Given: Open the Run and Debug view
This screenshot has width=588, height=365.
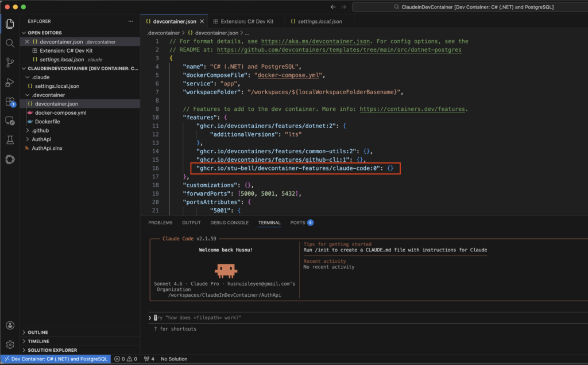Looking at the screenshot, I should pyautogui.click(x=10, y=82).
